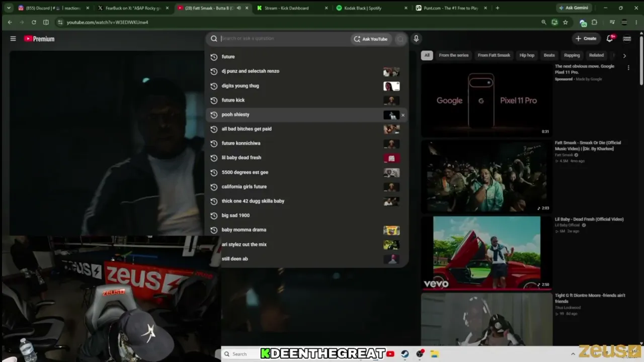Close the Kick Dashboard tab
The width and height of the screenshot is (644, 362).
326,8
